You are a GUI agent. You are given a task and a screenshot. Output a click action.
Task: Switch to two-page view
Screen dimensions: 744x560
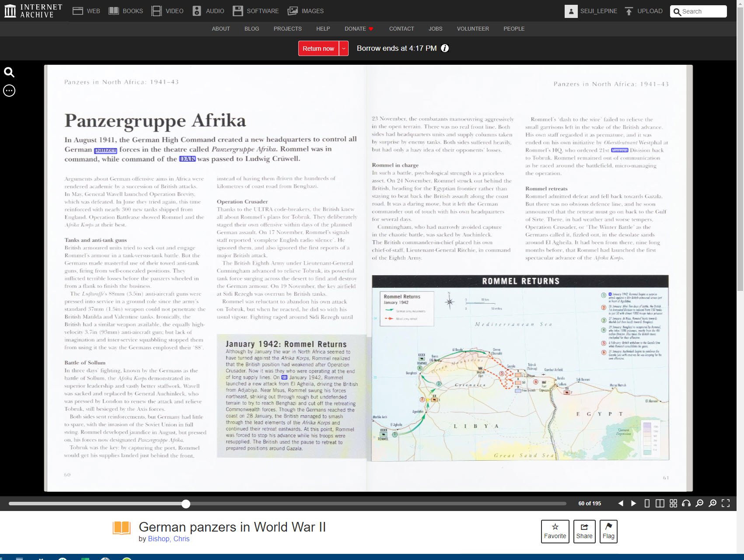click(660, 504)
